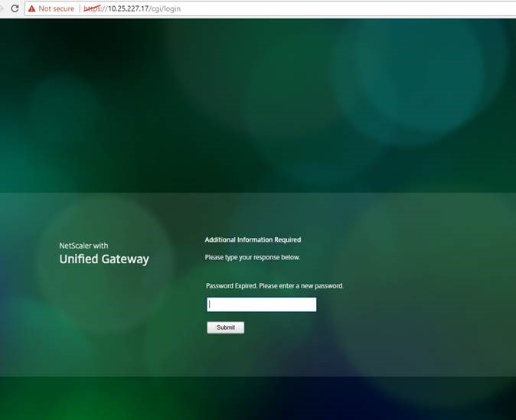Click the NetScaler with label
Image resolution: width=516 pixels, height=420 pixels.
coord(83,246)
